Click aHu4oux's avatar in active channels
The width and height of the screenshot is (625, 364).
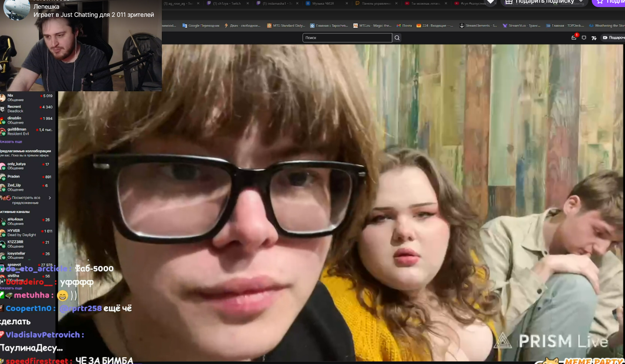3,221
